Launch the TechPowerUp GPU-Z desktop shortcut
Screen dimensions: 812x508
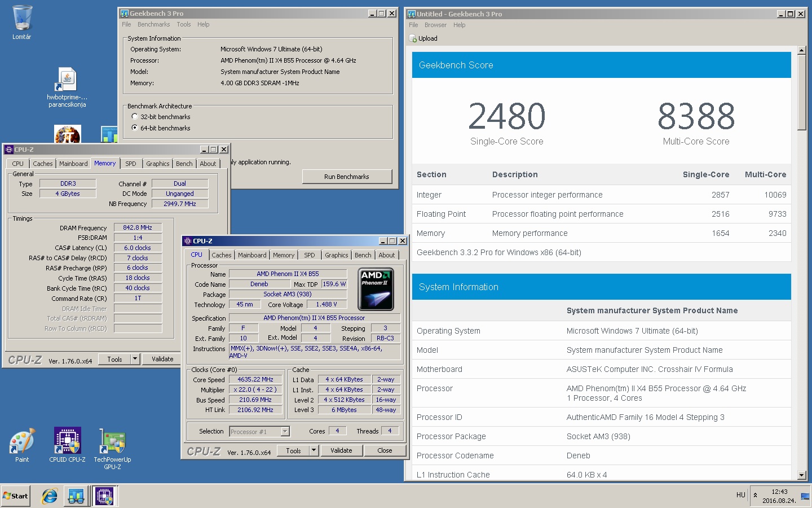pyautogui.click(x=112, y=449)
